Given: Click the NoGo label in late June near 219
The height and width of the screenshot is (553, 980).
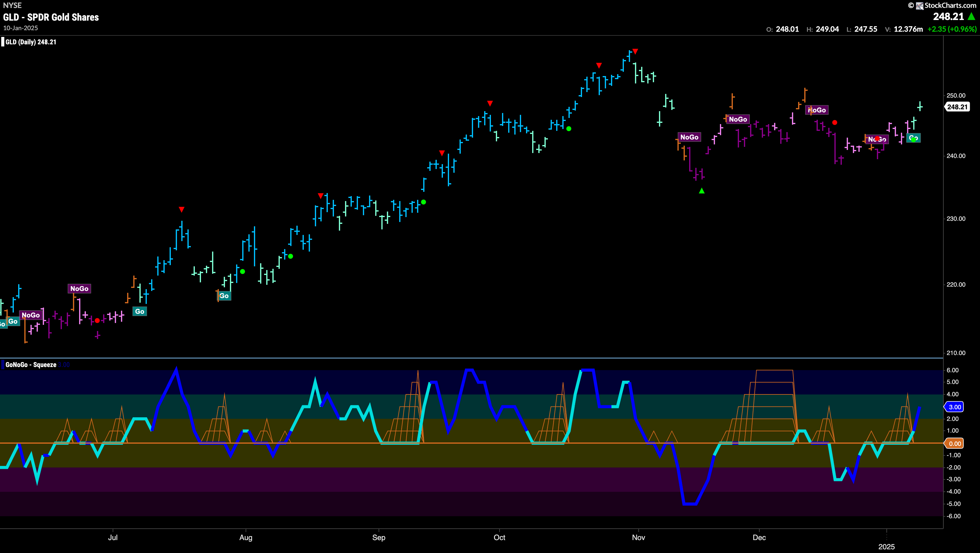Looking at the screenshot, I should click(x=79, y=289).
